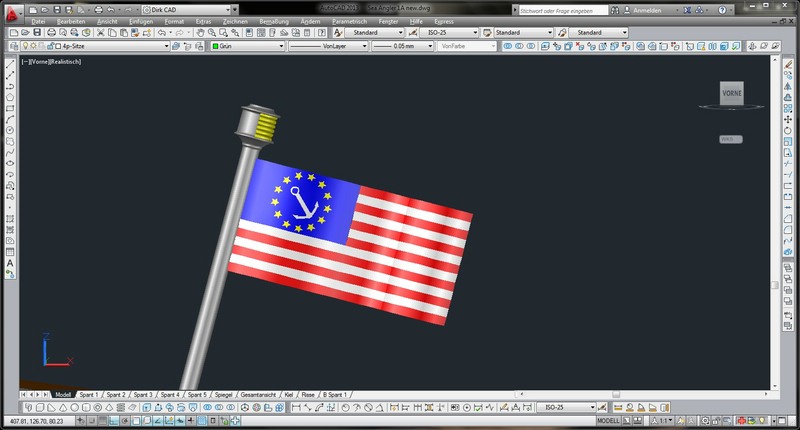Click the Cone icon in modeling toolbar
This screenshot has width=800, height=430.
pyautogui.click(x=63, y=408)
